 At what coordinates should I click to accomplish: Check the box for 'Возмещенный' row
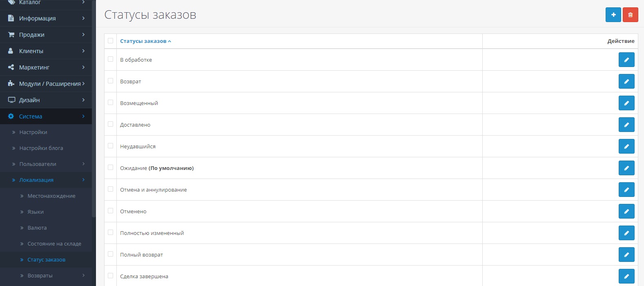[110, 103]
